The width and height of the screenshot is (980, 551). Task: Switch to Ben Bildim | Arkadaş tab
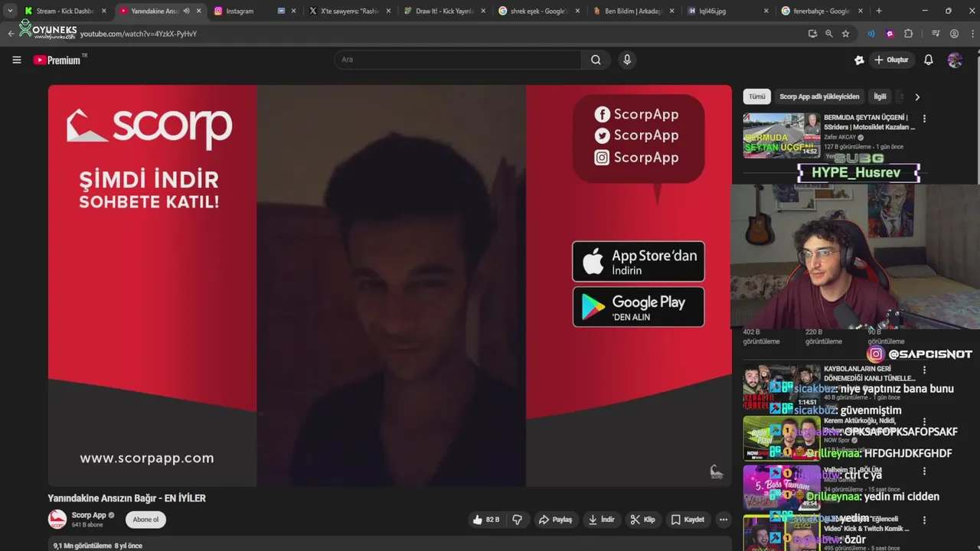coord(632,11)
